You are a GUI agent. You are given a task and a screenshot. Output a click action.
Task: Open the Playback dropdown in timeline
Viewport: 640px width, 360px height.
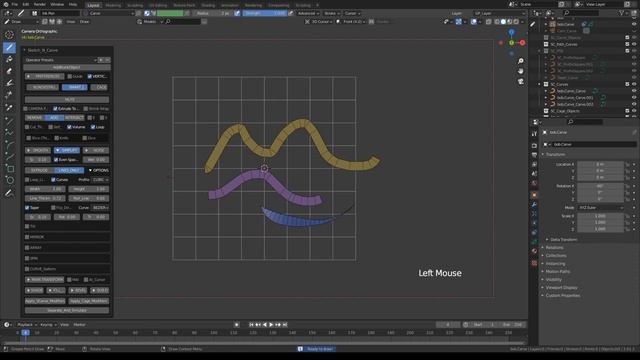tap(27, 324)
